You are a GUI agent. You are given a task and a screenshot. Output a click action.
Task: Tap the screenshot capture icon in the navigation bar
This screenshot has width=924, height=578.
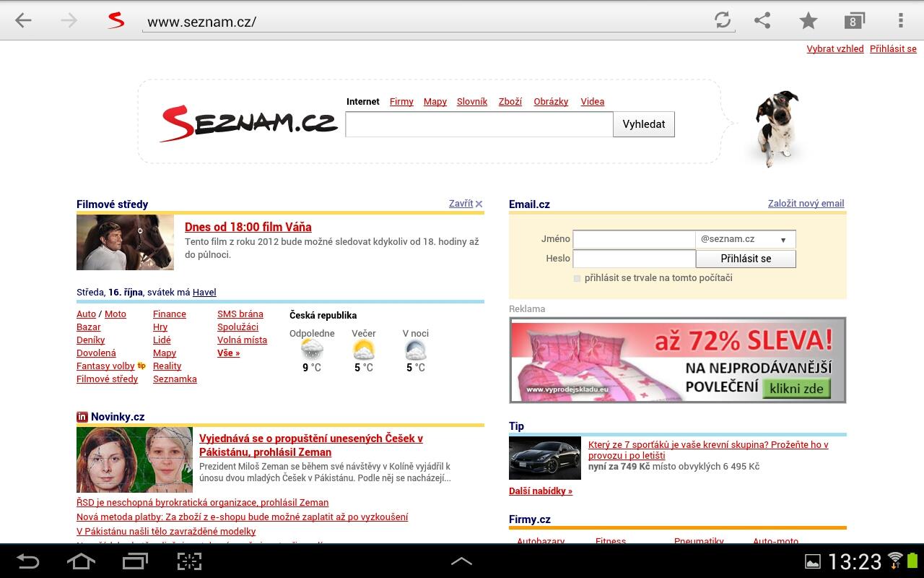[189, 561]
